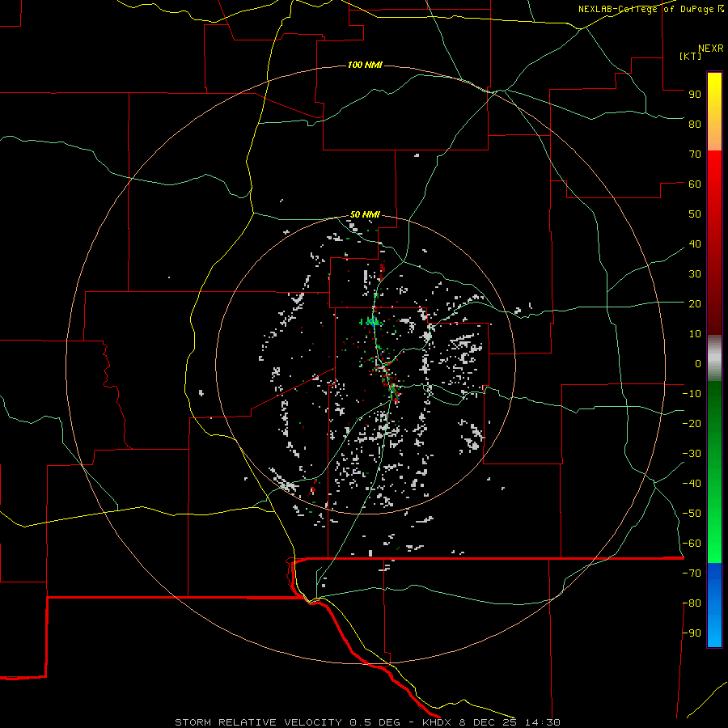This screenshot has width=728, height=728.
Task: Click the 40 value on velocity scale
Action: click(x=695, y=243)
